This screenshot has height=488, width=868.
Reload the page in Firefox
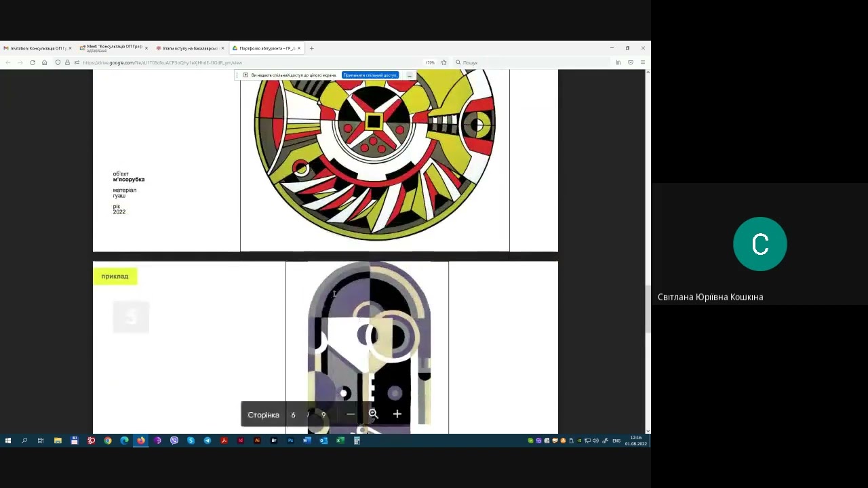pos(32,62)
